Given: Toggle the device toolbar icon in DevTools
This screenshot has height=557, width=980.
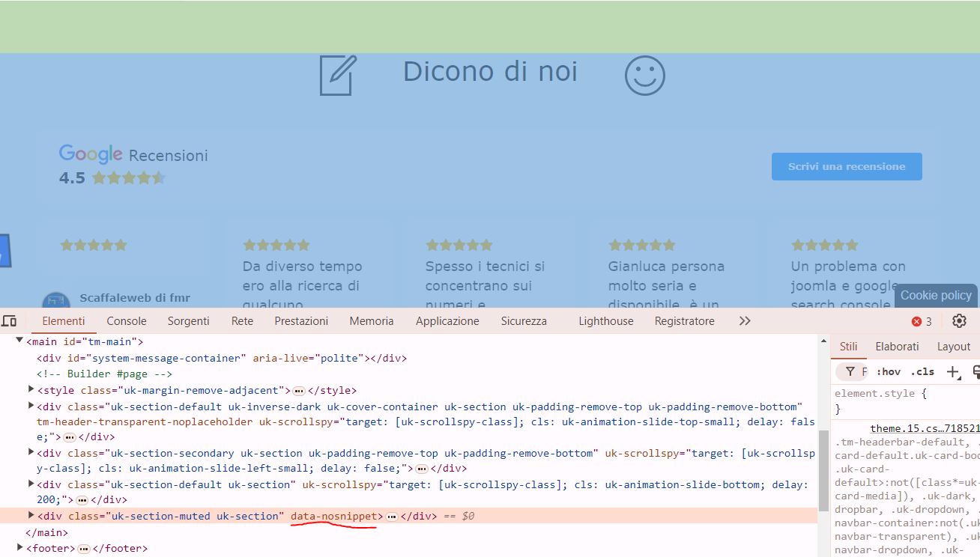Looking at the screenshot, I should pyautogui.click(x=10, y=320).
